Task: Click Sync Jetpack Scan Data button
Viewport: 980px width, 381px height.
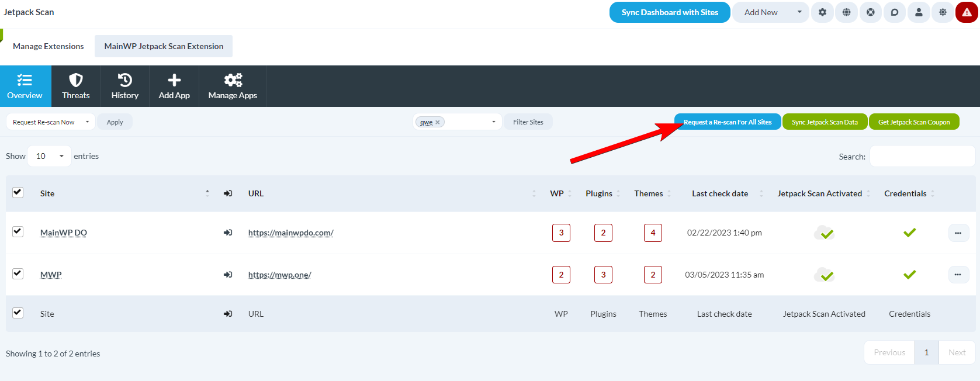Action: [x=825, y=122]
